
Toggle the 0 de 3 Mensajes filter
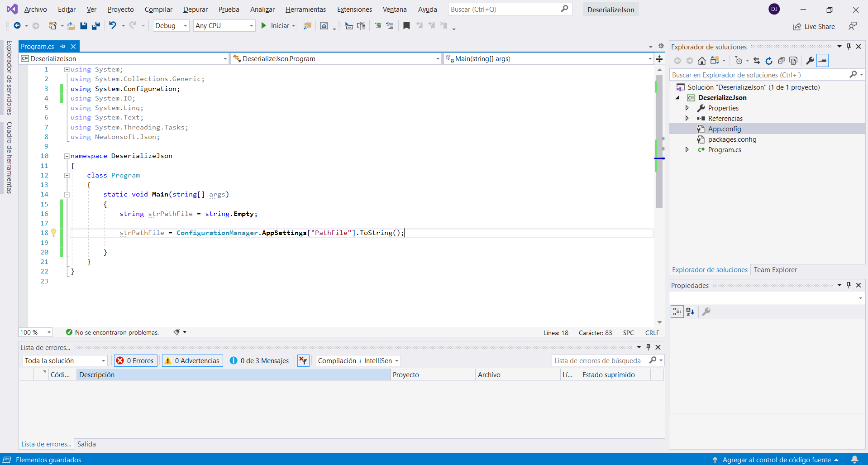(259, 361)
